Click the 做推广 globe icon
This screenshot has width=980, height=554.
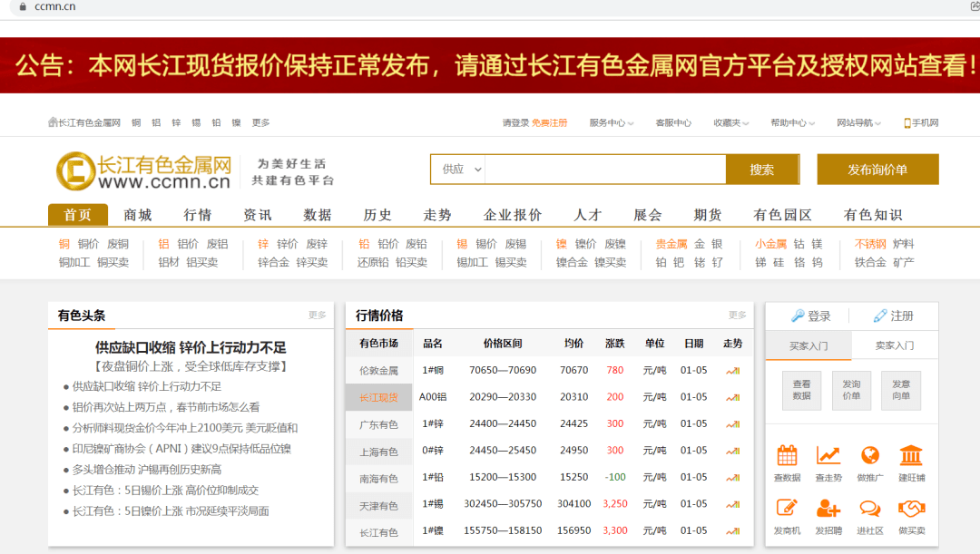(x=869, y=456)
